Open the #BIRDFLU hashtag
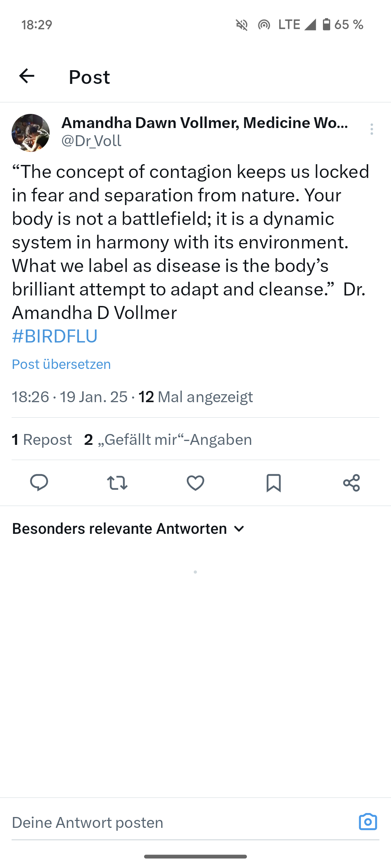The height and width of the screenshot is (868, 391). coord(55,336)
